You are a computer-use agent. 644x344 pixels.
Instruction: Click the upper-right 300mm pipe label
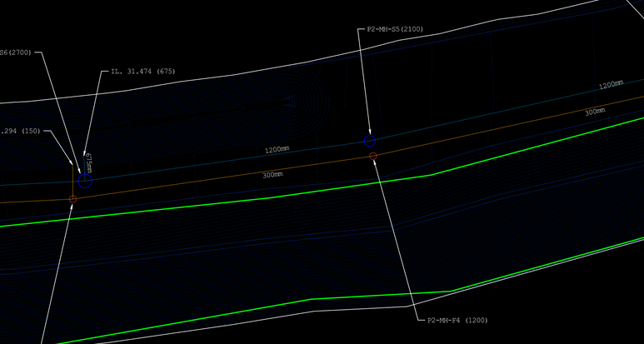point(595,112)
